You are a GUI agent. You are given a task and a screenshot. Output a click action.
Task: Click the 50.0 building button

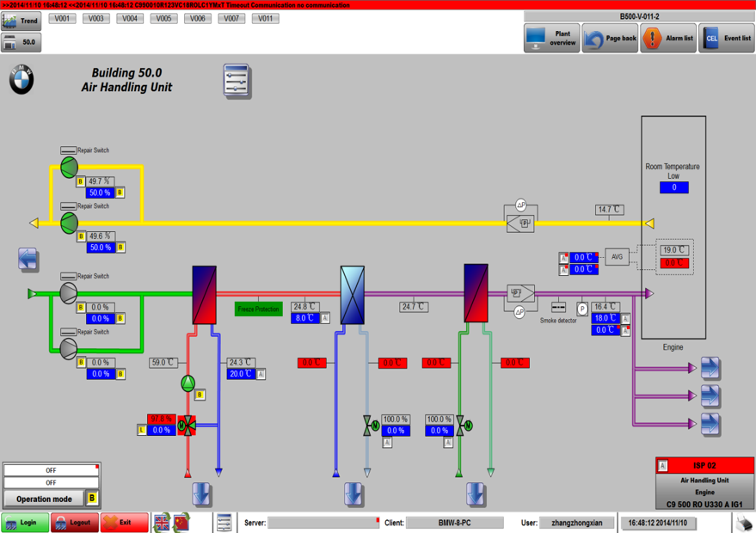pos(22,42)
